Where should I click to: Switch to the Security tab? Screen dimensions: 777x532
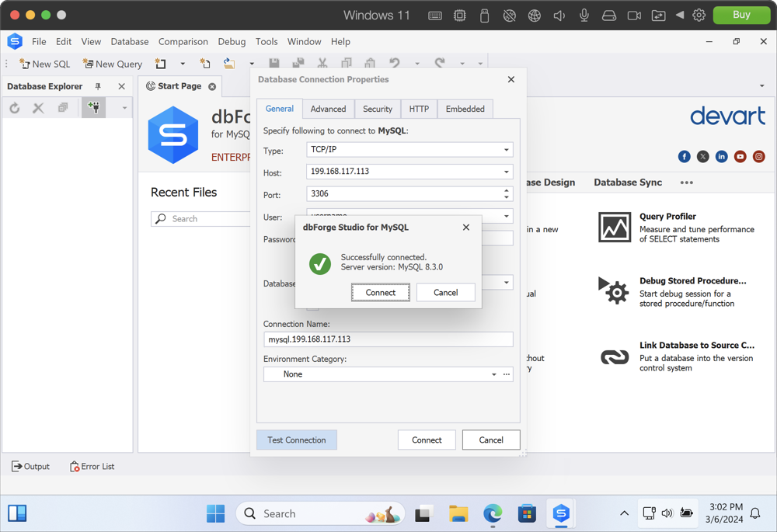[x=378, y=109]
